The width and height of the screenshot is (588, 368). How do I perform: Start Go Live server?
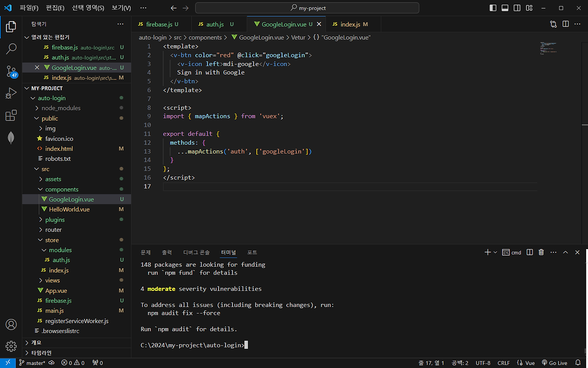[554, 363]
